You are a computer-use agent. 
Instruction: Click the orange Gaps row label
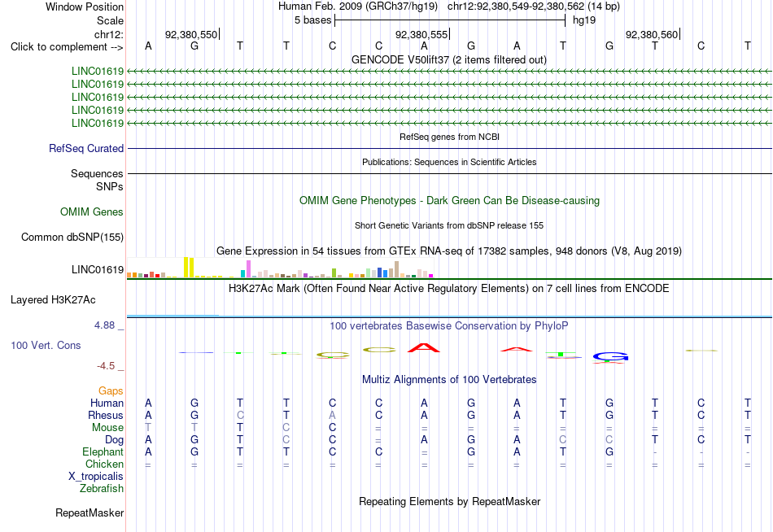[x=111, y=391]
